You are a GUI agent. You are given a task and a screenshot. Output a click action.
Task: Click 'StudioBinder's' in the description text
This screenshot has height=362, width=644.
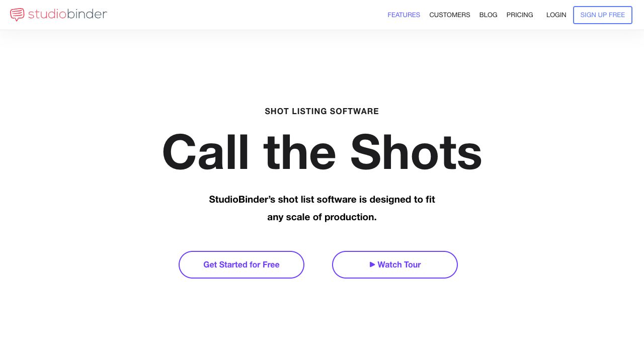tap(242, 200)
